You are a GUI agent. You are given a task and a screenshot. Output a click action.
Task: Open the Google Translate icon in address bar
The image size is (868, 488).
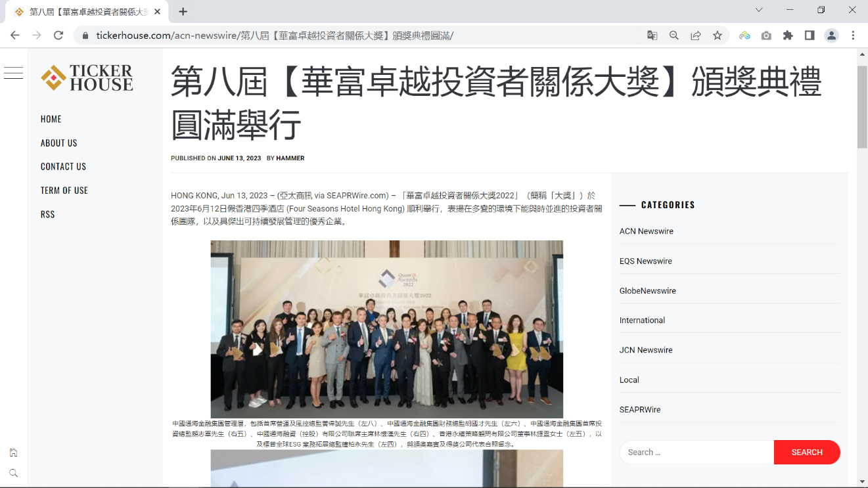coord(652,35)
